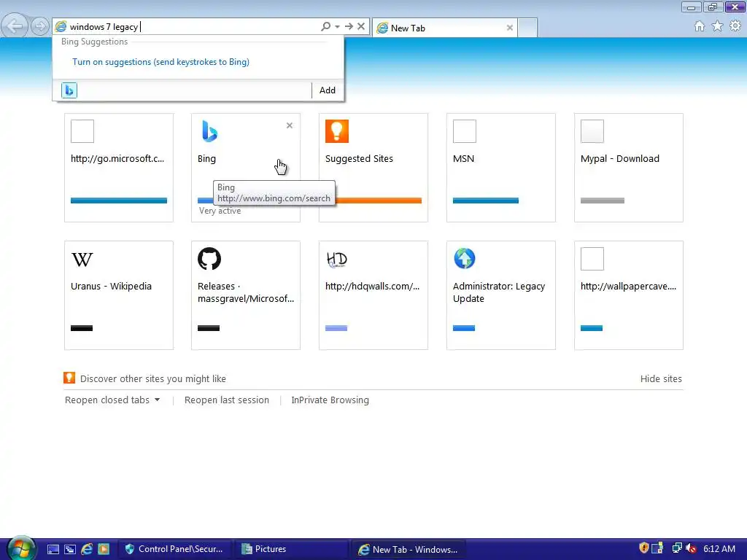
Task: Go back with the browser Back arrow
Action: (x=15, y=26)
